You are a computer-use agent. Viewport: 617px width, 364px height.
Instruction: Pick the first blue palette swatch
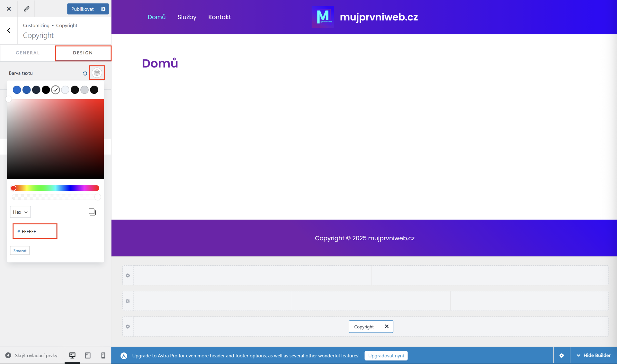click(17, 90)
